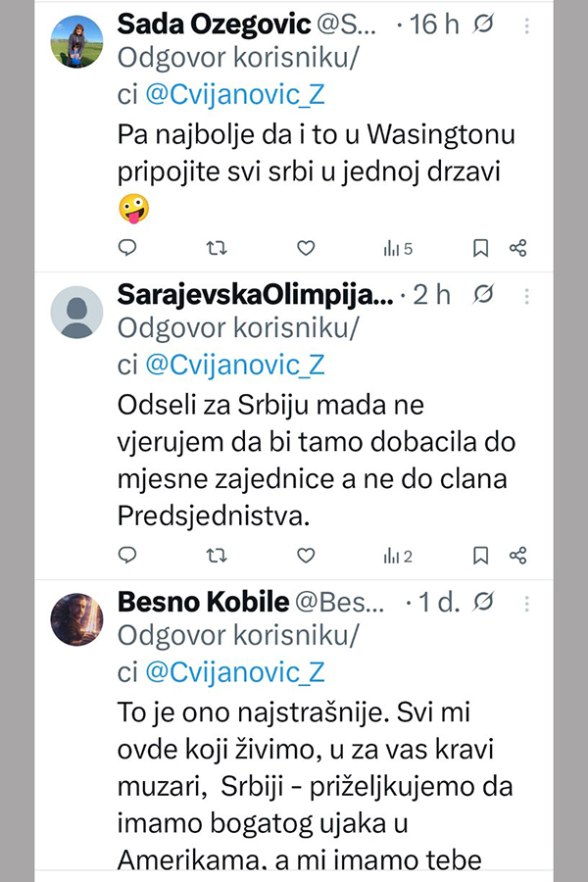Open @Cvijanovic_Z mention in Sada's reply

point(234,95)
